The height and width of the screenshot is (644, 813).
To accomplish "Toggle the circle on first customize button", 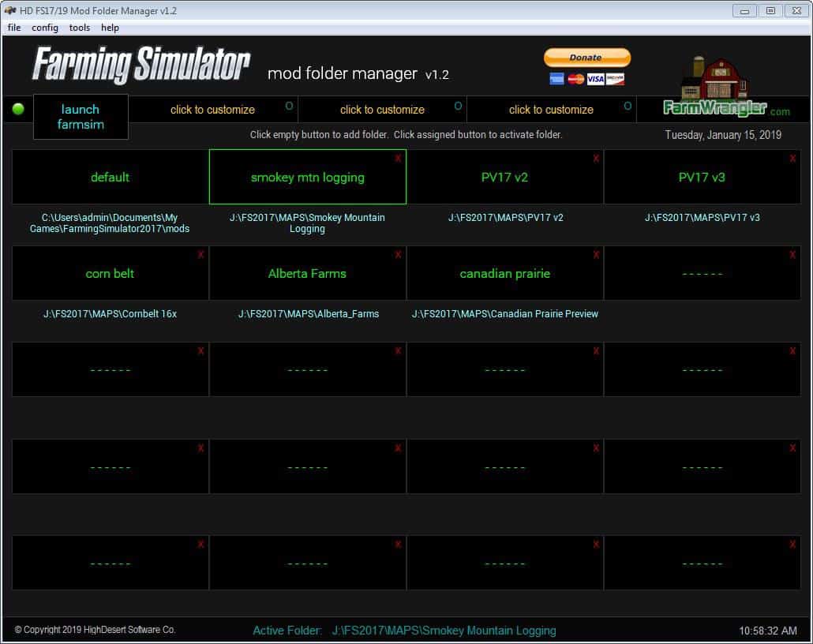I will (x=289, y=106).
